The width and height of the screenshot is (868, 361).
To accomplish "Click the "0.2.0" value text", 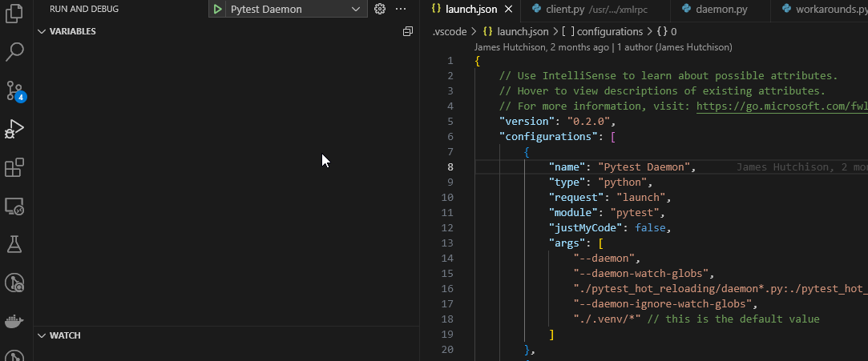I will [588, 122].
